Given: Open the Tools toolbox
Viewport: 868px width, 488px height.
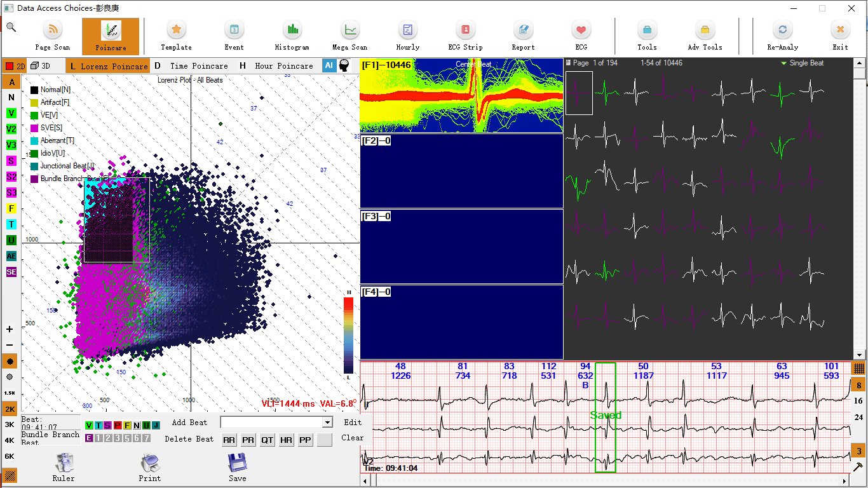Looking at the screenshot, I should (x=647, y=36).
